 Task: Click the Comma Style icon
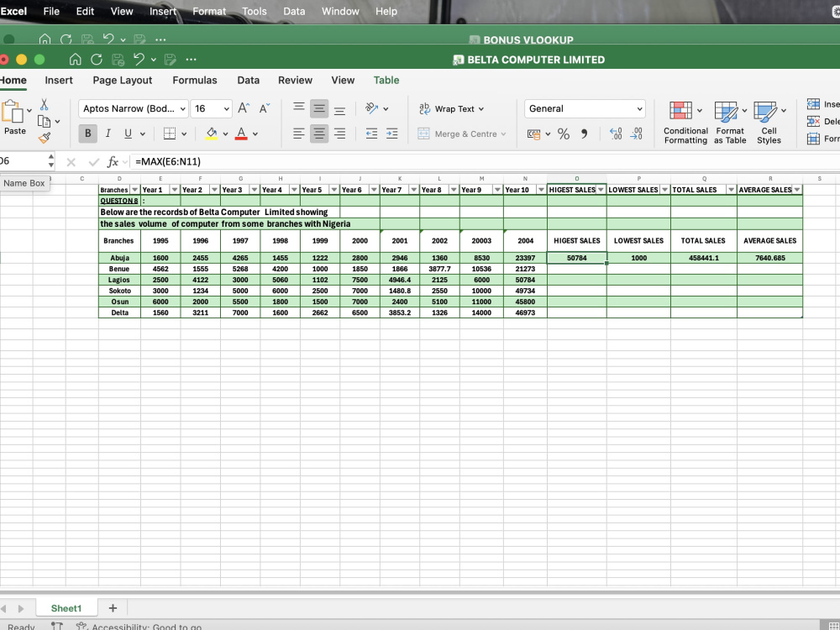point(584,134)
